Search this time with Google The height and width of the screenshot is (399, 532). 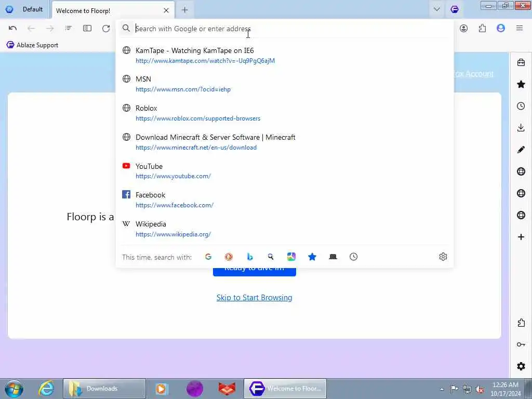pos(208,257)
